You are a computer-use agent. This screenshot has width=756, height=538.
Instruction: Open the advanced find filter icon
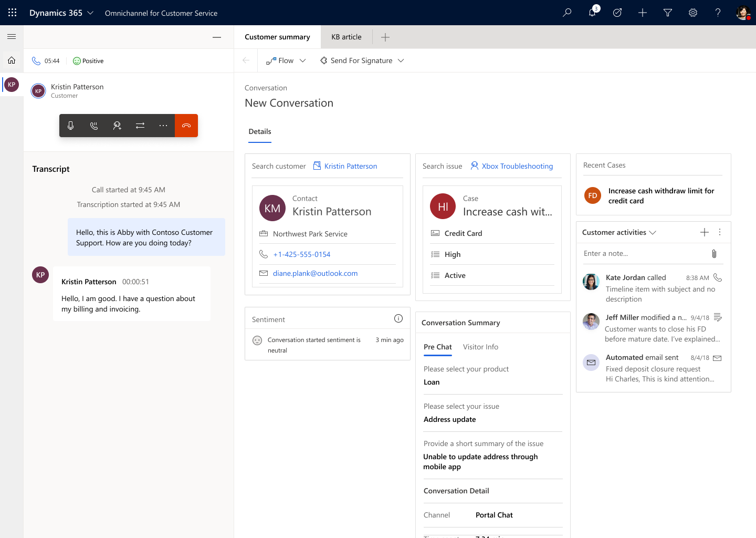click(x=668, y=13)
